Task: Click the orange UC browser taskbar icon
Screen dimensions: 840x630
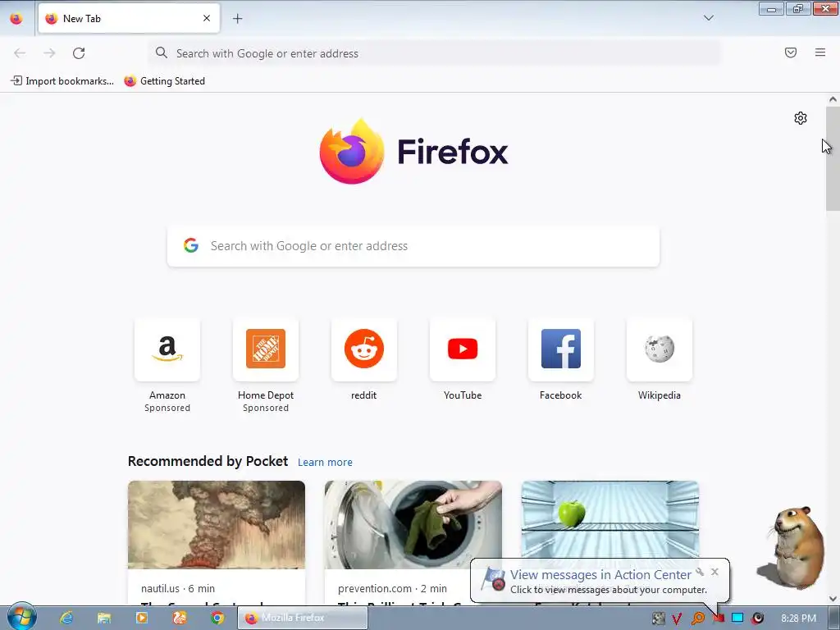Action: click(180, 618)
